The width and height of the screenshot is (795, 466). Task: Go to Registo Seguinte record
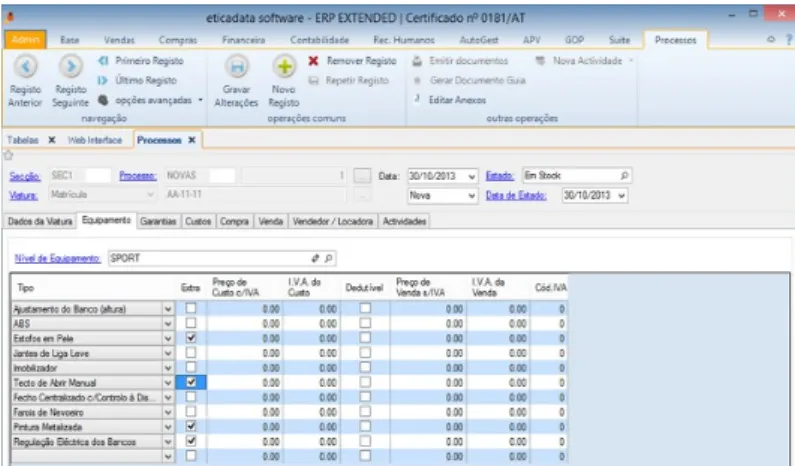click(70, 81)
